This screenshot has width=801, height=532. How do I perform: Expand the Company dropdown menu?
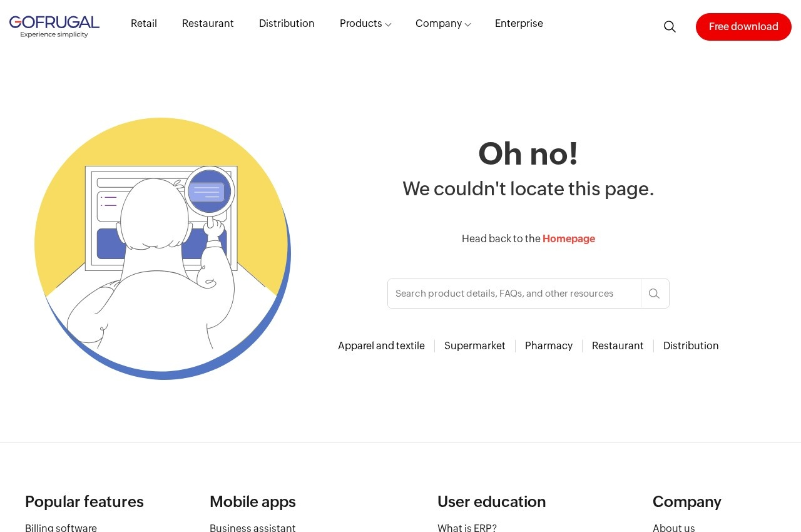[x=443, y=24]
